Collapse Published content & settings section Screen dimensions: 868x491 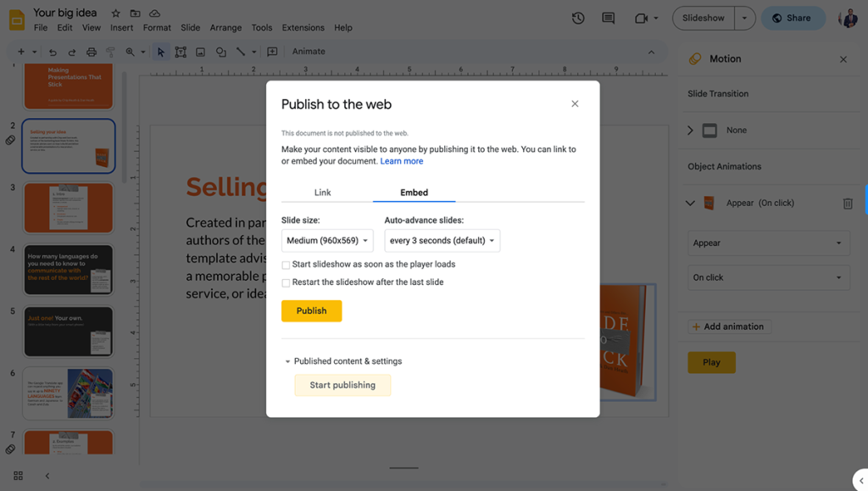(x=287, y=361)
